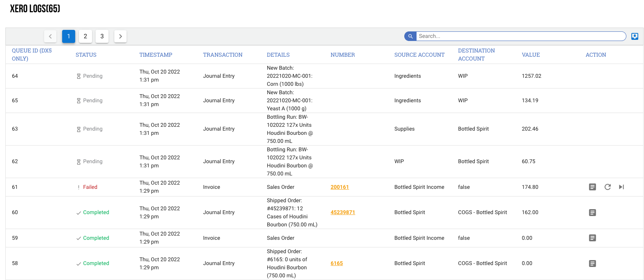
Task: Click Supplies source account in row 63
Action: [x=404, y=129]
